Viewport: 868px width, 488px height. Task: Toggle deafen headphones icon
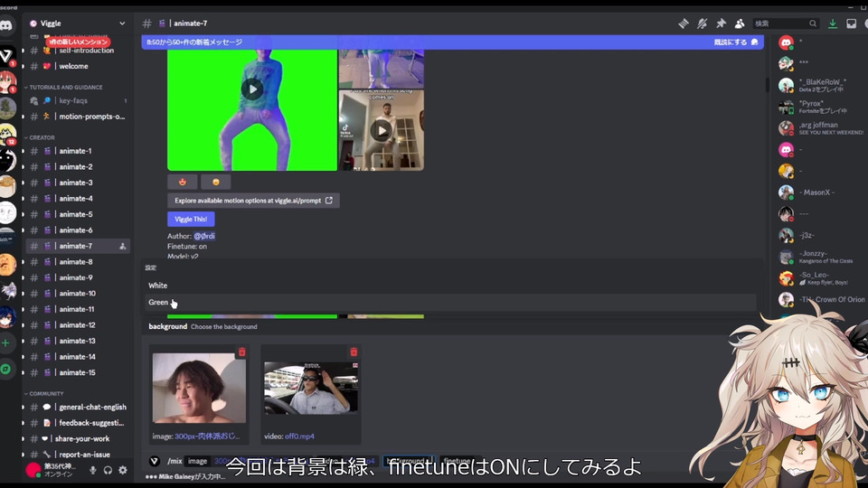tap(108, 470)
